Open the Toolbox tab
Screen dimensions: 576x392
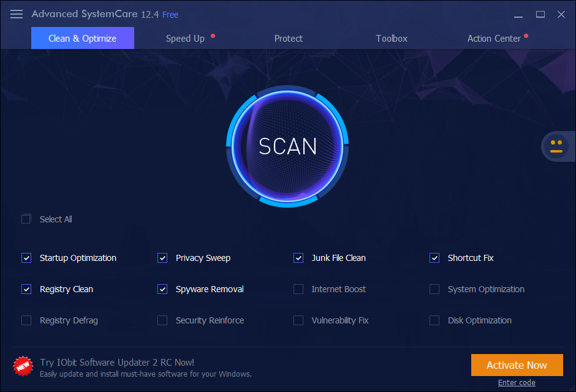pos(392,39)
